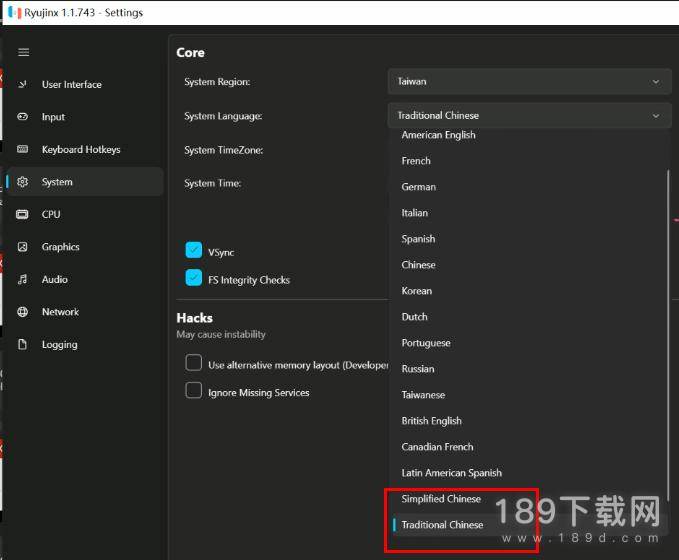This screenshot has width=679, height=560.
Task: Enable Ignore Missing Services checkbox
Action: 194,390
